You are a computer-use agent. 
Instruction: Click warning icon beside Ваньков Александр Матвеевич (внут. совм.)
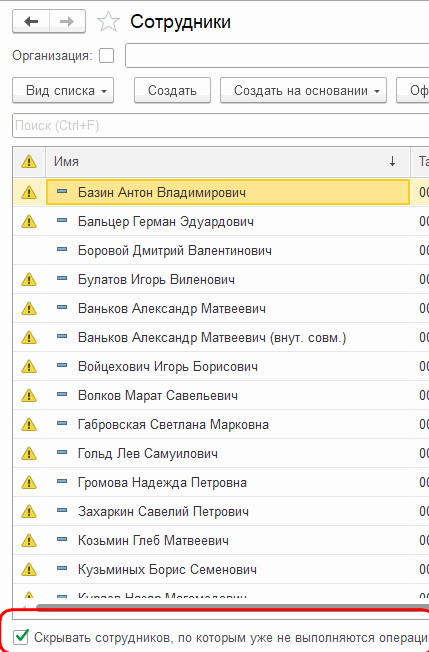pyautogui.click(x=29, y=337)
